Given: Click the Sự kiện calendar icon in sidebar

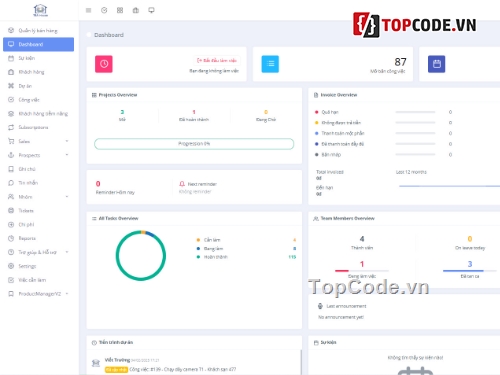Looking at the screenshot, I should click(11, 58).
